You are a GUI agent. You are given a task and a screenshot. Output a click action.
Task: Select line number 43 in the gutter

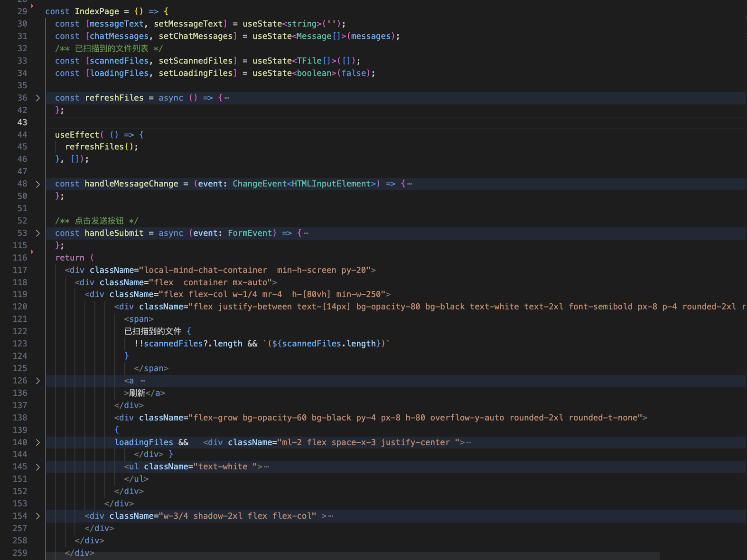[x=22, y=122]
